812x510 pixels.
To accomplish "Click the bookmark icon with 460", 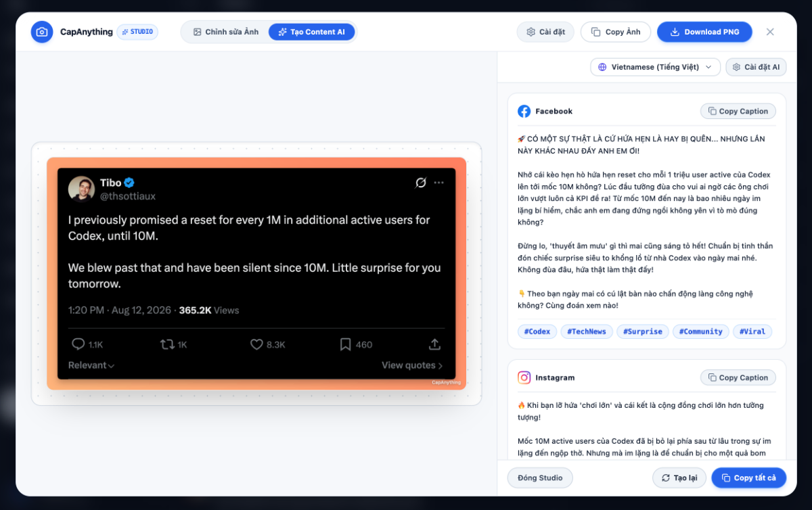I will pos(345,344).
